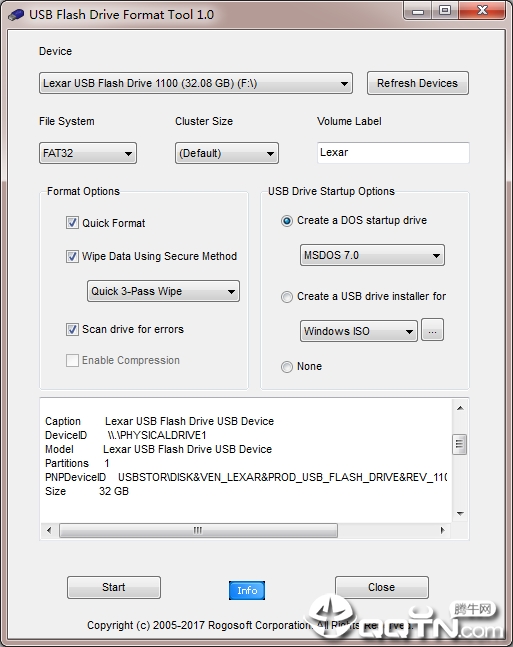Click the Start button

tap(114, 587)
